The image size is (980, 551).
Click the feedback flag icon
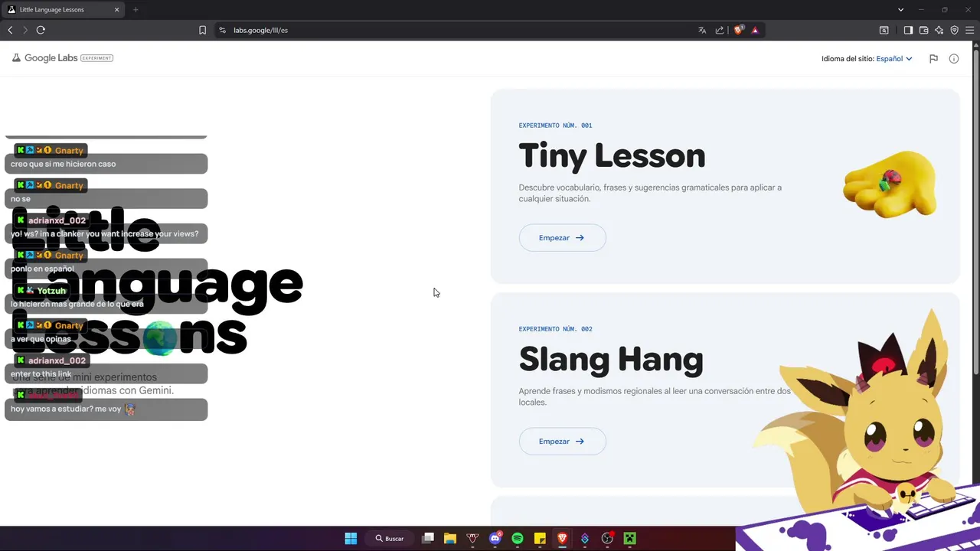click(933, 58)
